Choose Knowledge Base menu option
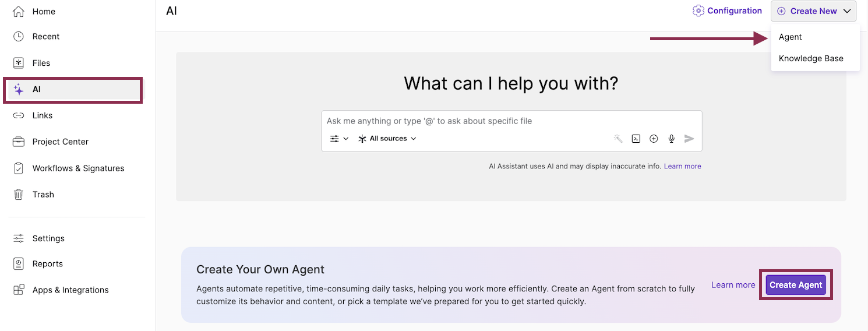This screenshot has width=868, height=331. [x=811, y=58]
